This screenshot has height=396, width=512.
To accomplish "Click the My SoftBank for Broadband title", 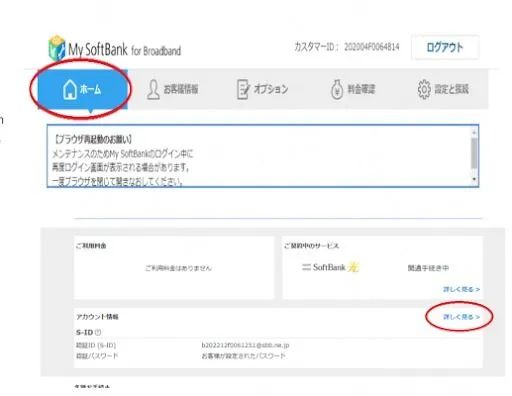I will click(124, 50).
